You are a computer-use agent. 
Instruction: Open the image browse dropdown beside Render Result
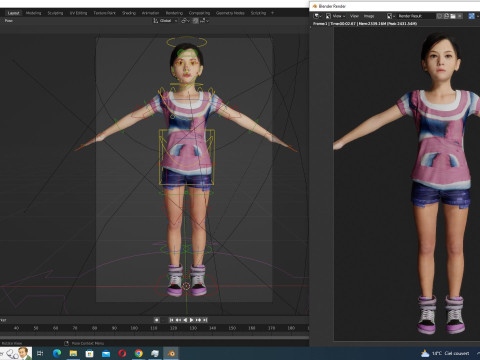pyautogui.click(x=391, y=16)
